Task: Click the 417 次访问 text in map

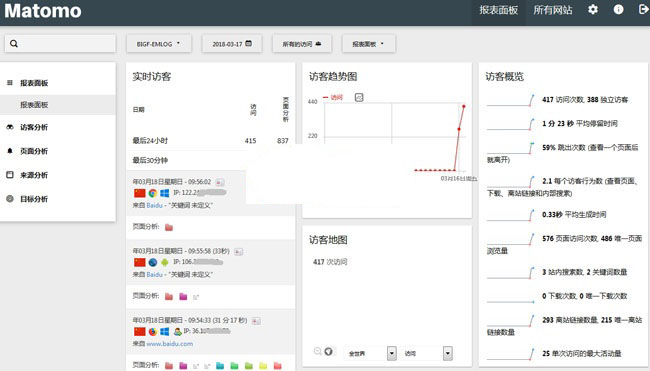Action: (330, 262)
